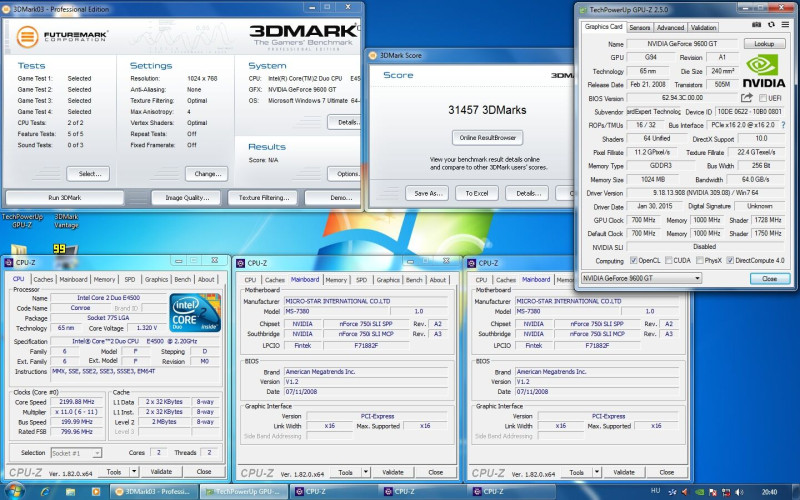This screenshot has width=800, height=500.
Task: Switch to TechPowerUp GPU-Z taskbar button
Action: coord(244,492)
